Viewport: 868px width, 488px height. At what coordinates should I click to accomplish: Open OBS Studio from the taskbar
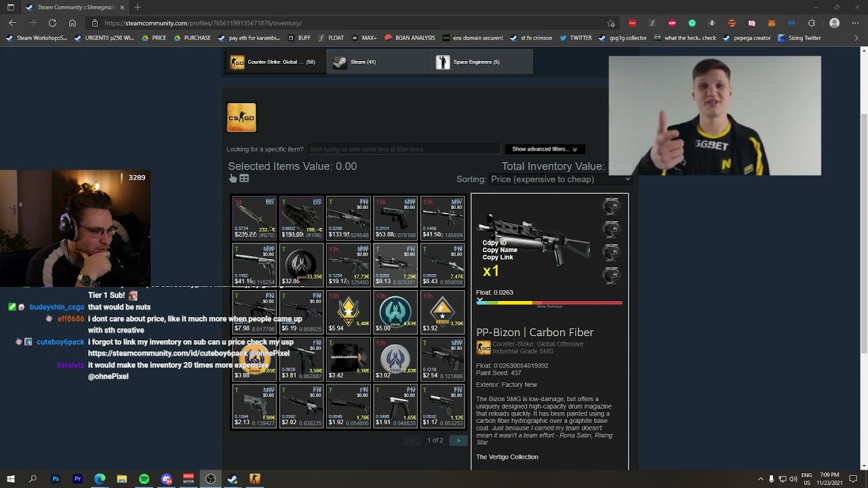[210, 479]
